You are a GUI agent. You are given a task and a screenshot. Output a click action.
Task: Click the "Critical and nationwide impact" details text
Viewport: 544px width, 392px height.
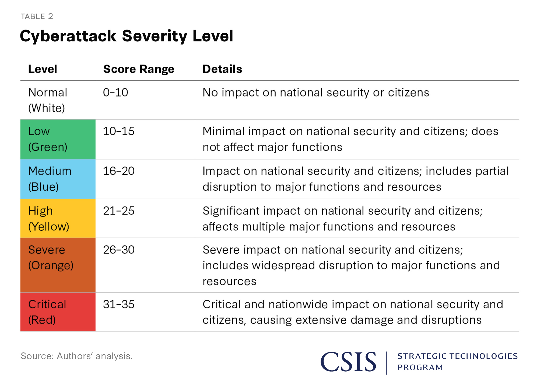pyautogui.click(x=353, y=312)
